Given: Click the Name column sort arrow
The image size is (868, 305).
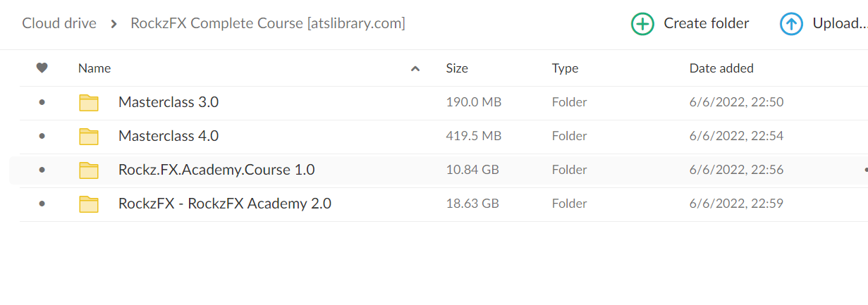Looking at the screenshot, I should (x=415, y=69).
